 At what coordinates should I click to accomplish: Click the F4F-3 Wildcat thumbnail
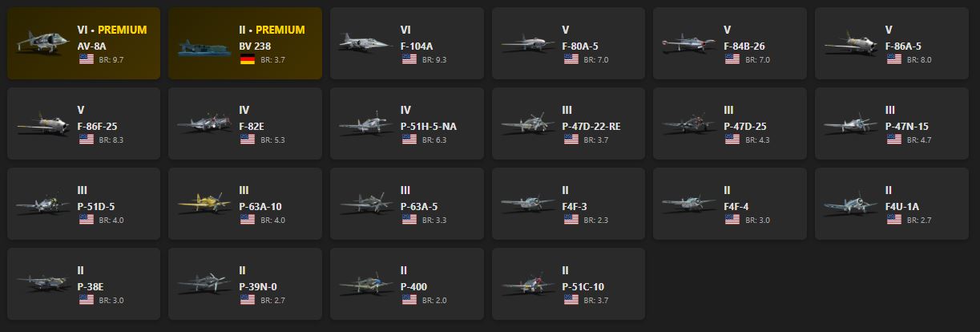pyautogui.click(x=526, y=204)
